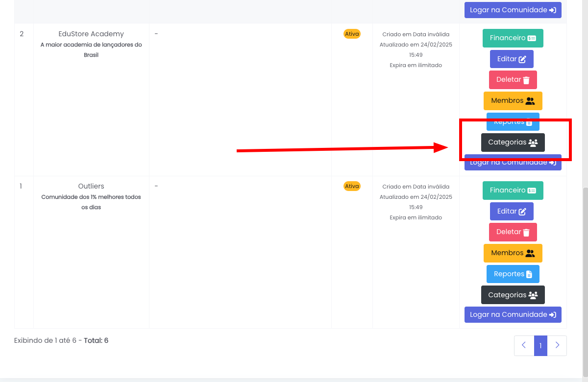Image resolution: width=588 pixels, height=382 pixels.
Task: Click people icon on EduStore Academy Membros button
Action: (530, 101)
